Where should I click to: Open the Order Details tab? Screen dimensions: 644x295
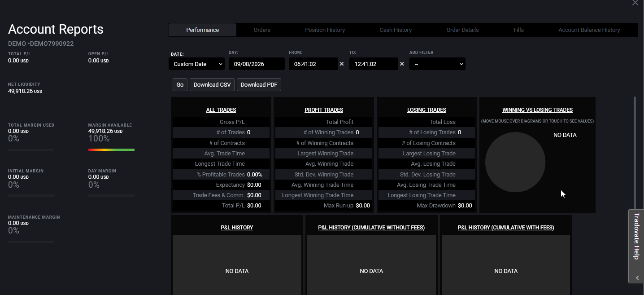point(462,30)
